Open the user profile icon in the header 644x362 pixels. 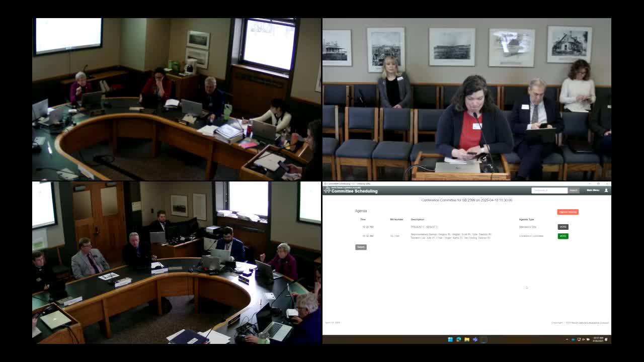tap(606, 191)
